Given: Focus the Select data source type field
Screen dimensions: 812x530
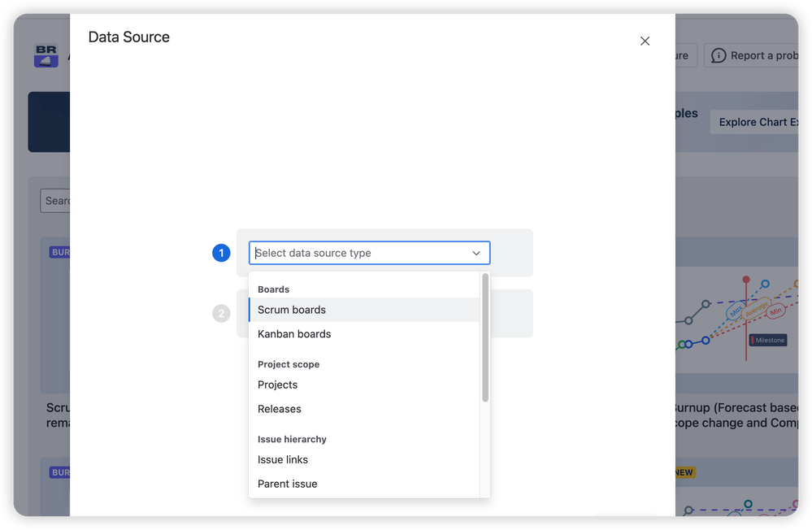Looking at the screenshot, I should click(369, 254).
